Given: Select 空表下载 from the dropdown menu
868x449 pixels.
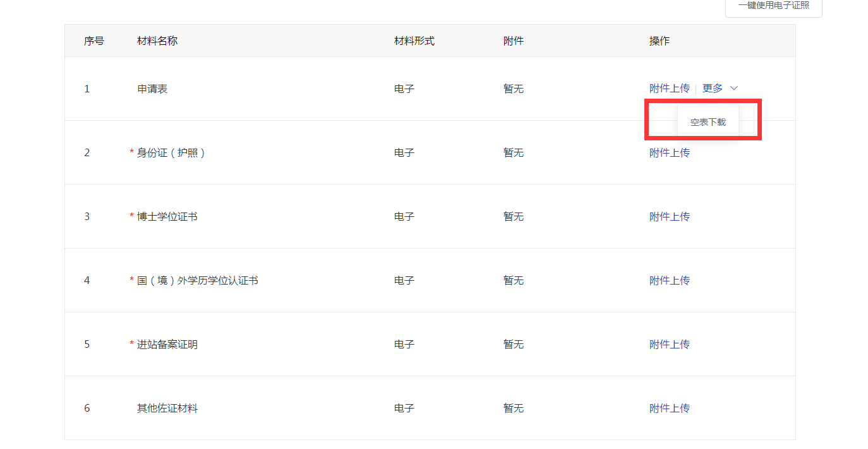Looking at the screenshot, I should click(x=708, y=122).
